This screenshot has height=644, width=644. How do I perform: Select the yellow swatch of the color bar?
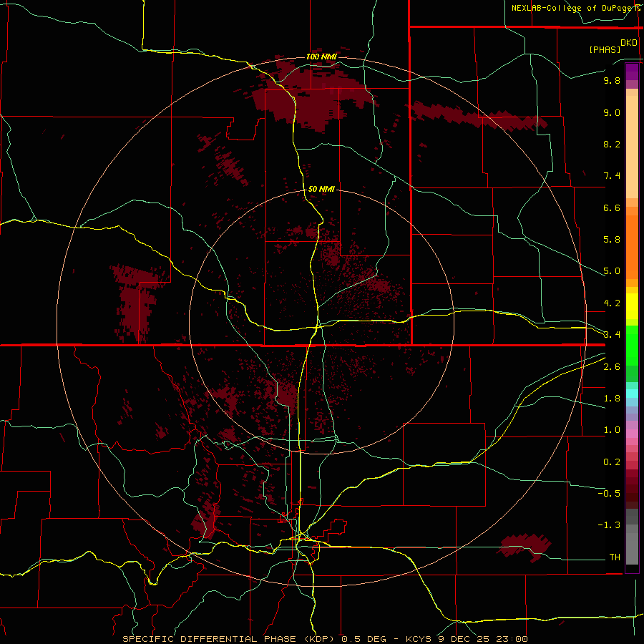coord(632,306)
